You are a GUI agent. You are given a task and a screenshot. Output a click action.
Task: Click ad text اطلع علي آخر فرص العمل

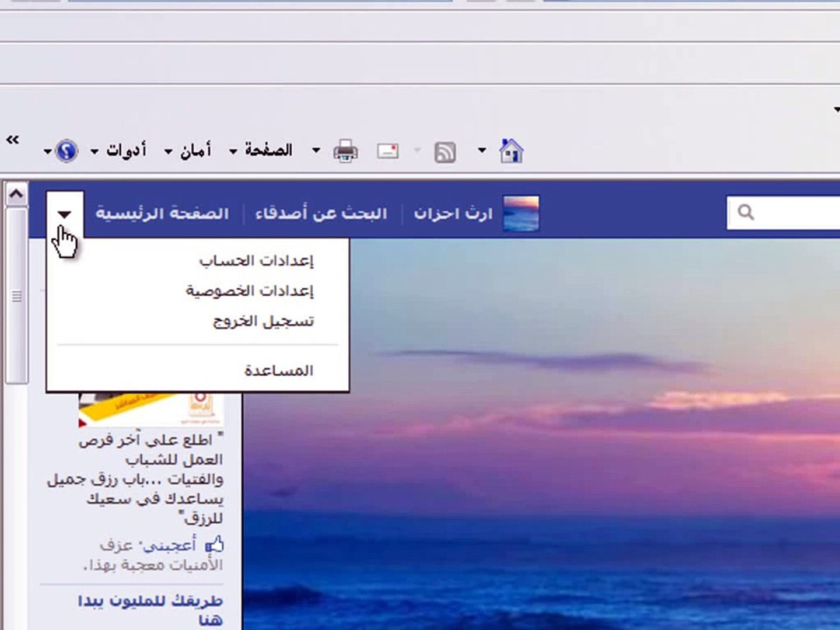[x=135, y=479]
